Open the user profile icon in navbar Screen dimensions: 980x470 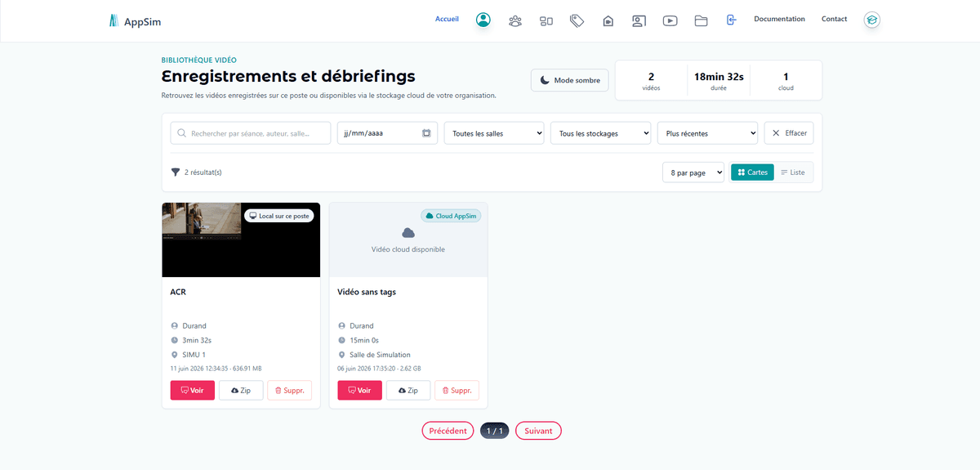pos(483,20)
